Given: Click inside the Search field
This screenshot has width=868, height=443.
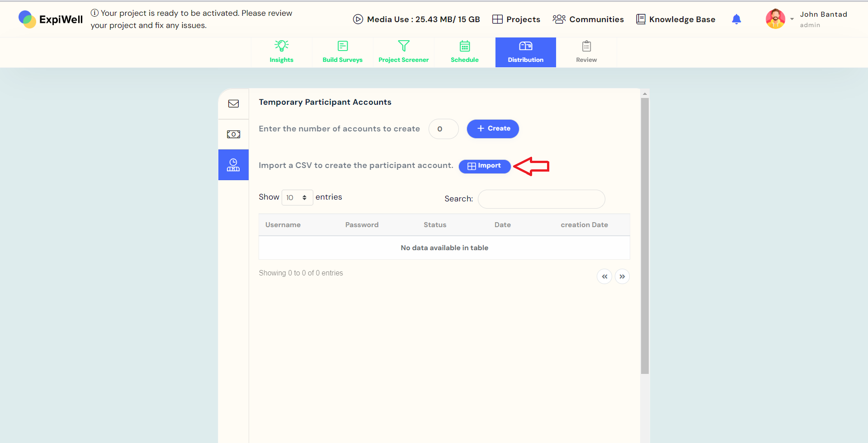Looking at the screenshot, I should point(541,199).
